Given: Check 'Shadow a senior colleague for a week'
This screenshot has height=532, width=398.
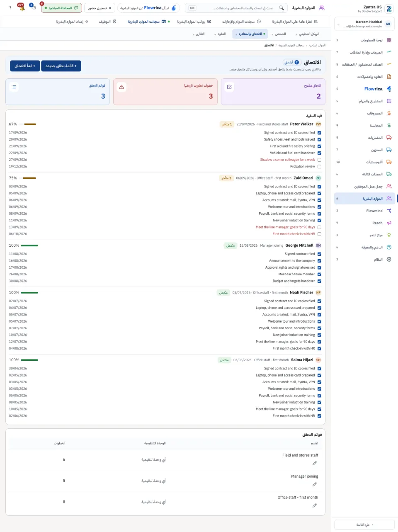Looking at the screenshot, I should 319,160.
